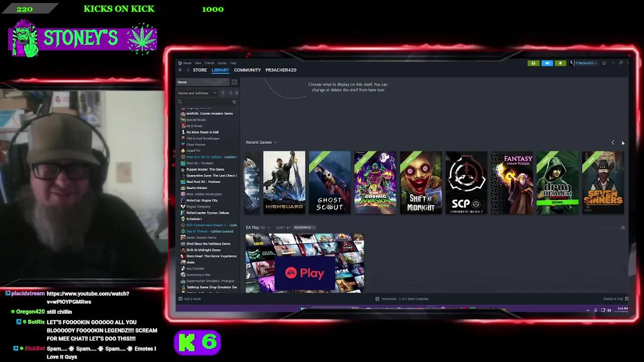Screen dimensions: 644x362
Task: Select Old School RuneScape in list
Action: (203, 138)
